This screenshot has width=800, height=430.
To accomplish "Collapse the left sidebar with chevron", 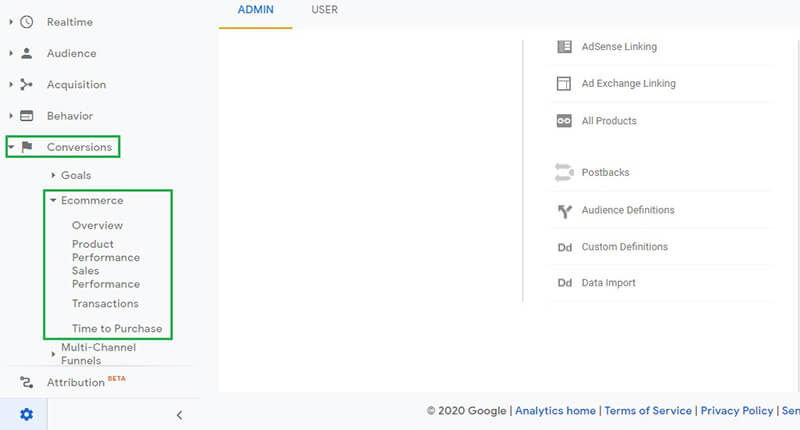I will [x=179, y=414].
